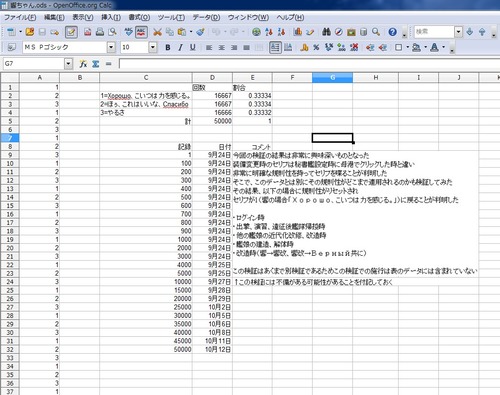500x395 pixels.
Task: Set text direction top to bottom
Action: pyautogui.click(x=288, y=47)
